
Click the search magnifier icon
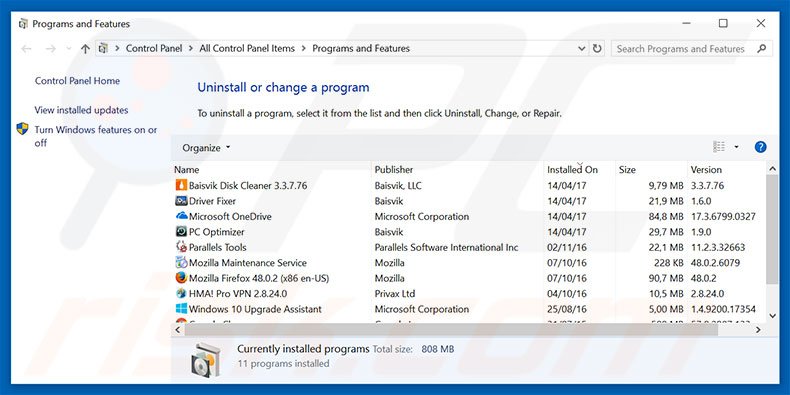tap(761, 49)
